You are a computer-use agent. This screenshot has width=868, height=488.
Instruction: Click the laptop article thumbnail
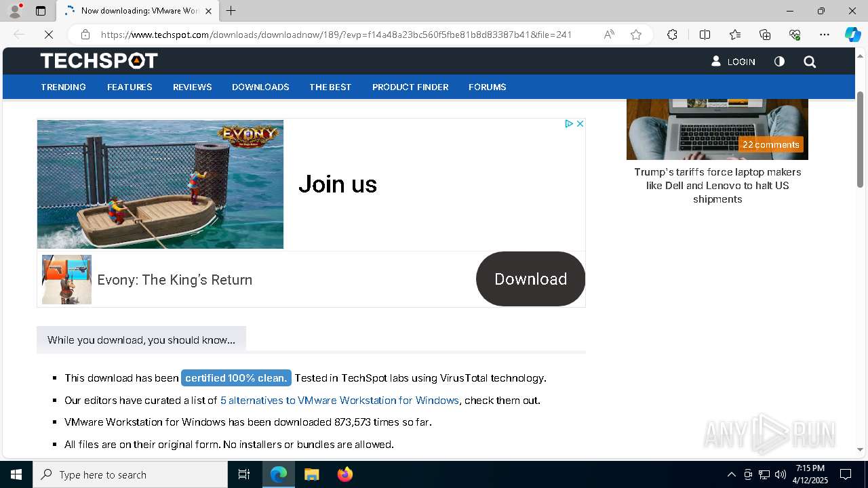(717, 129)
